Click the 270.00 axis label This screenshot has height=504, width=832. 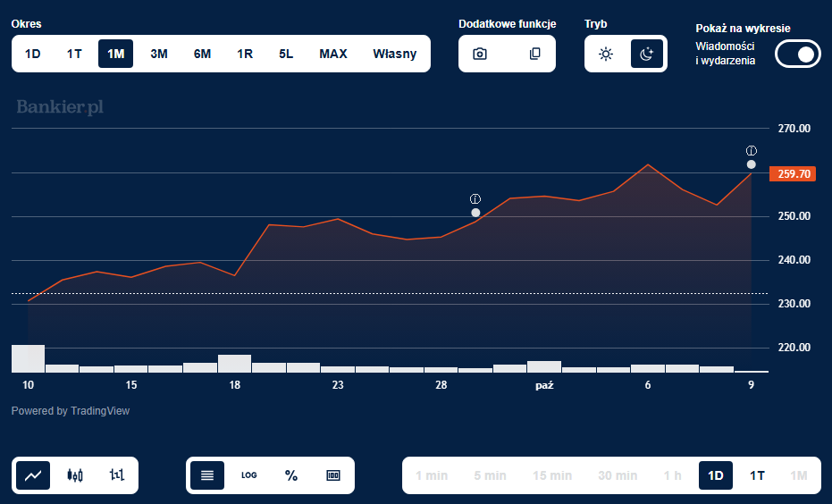click(794, 129)
